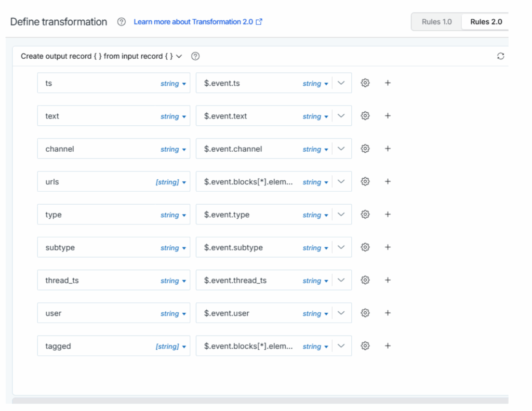
Task: Open type dropdown for $.event.type source
Action: point(315,215)
